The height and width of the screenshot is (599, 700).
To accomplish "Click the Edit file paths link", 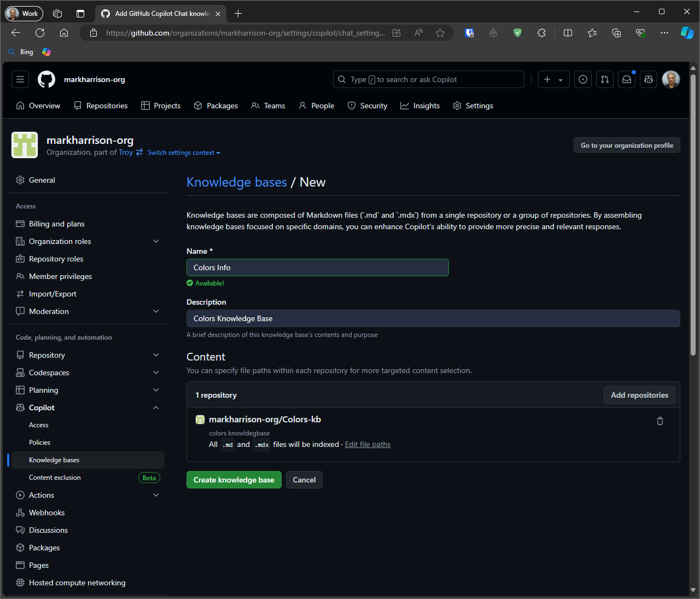I will pos(367,444).
